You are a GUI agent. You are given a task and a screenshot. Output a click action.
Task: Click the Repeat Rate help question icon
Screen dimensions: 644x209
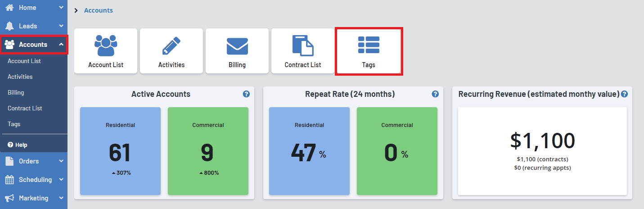(x=435, y=94)
